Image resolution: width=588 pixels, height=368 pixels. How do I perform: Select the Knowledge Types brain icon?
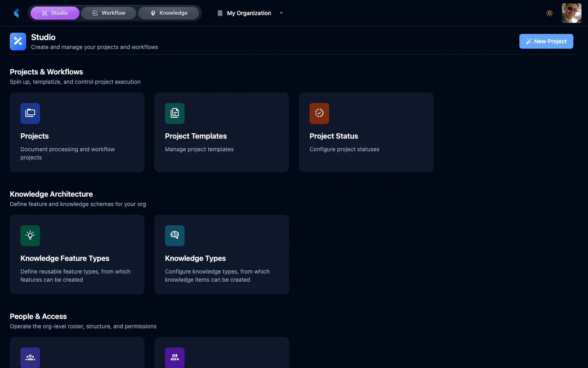(x=175, y=236)
